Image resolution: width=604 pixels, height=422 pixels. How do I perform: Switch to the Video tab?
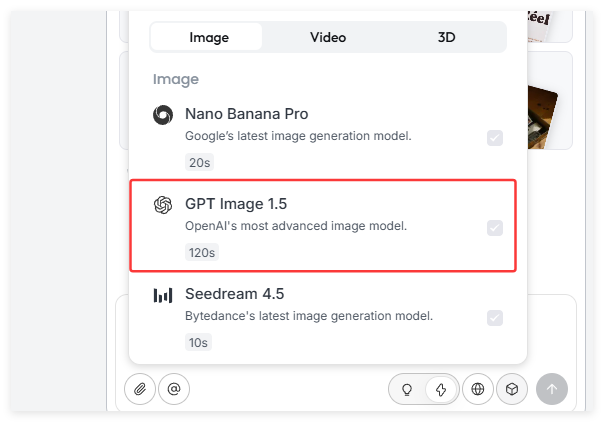pyautogui.click(x=328, y=37)
